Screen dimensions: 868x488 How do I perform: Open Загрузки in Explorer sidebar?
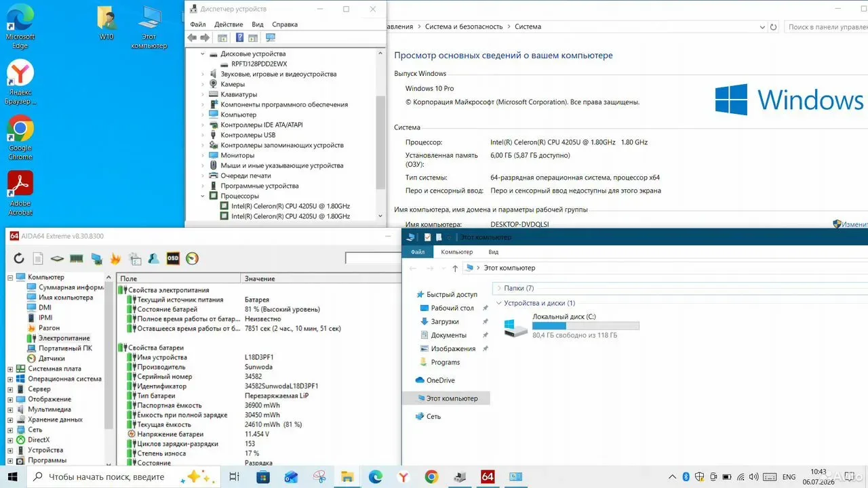(x=445, y=322)
